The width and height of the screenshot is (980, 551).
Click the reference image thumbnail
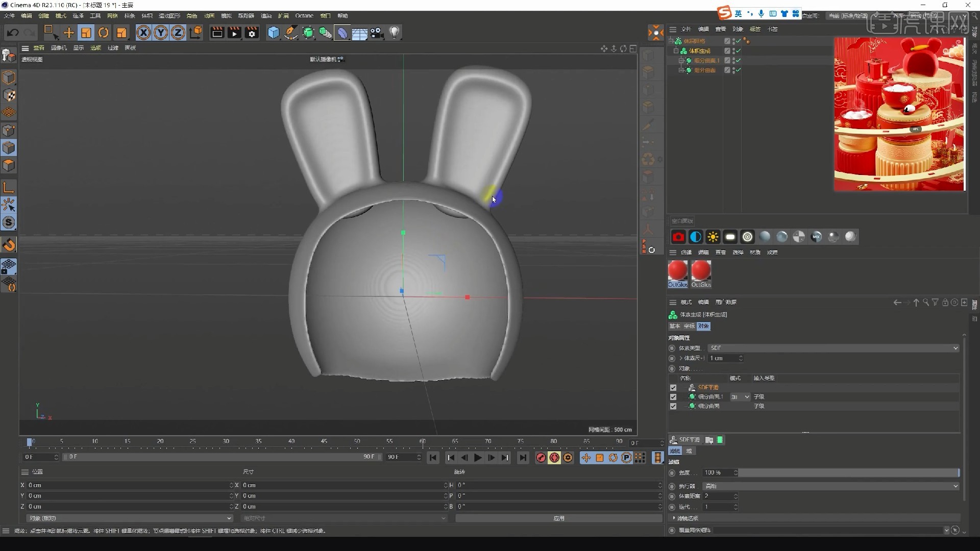[x=899, y=114]
